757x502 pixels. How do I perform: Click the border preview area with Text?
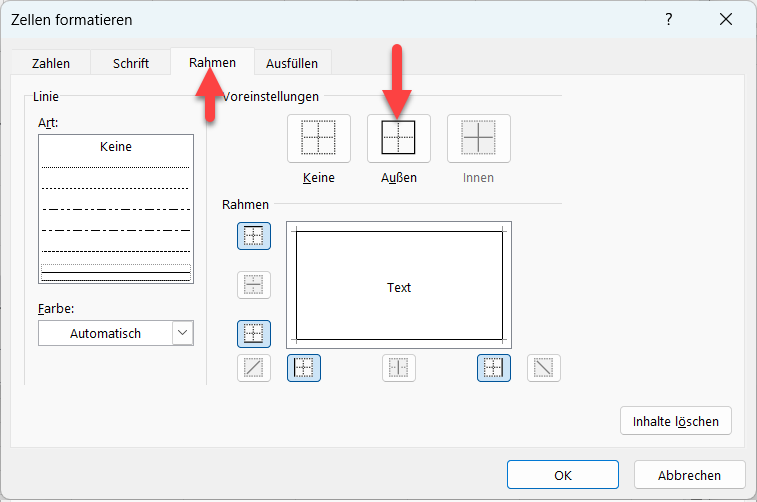399,285
